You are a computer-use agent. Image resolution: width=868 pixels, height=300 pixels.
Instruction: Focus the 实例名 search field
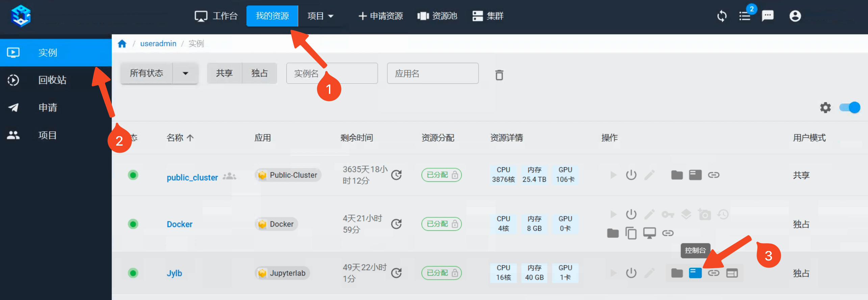click(x=332, y=73)
